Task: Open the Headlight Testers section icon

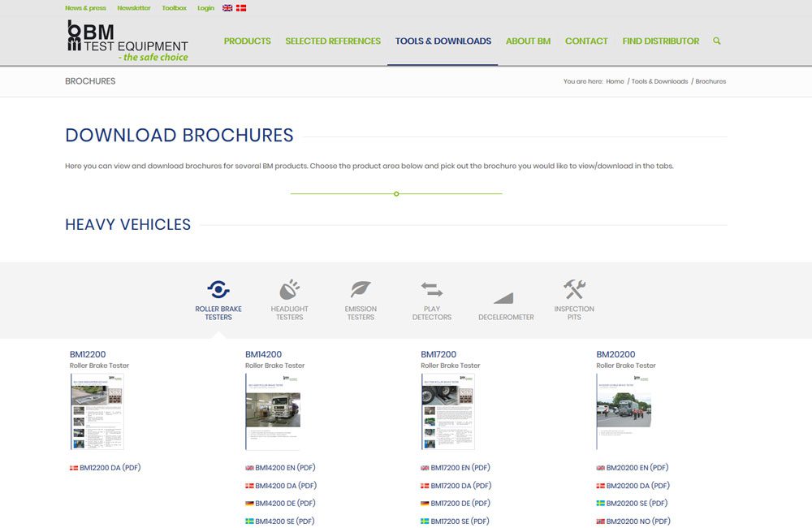Action: tap(289, 288)
